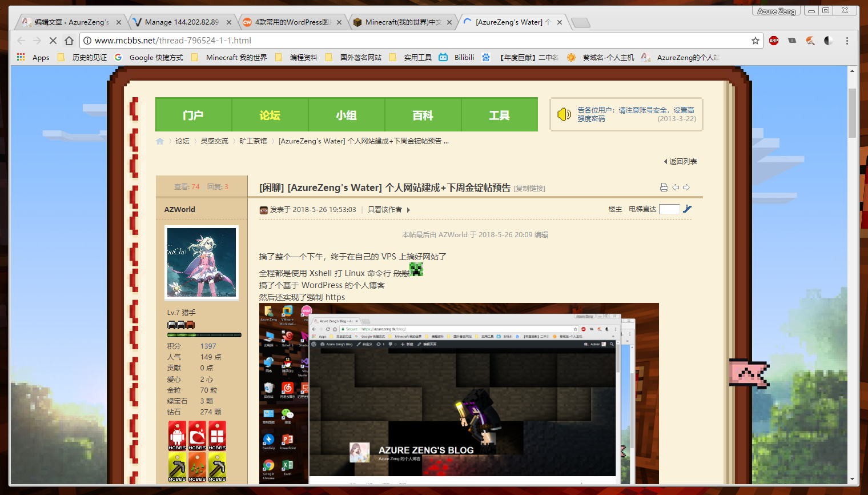Click the forum breadcrumb home icon
The width and height of the screenshot is (868, 495).
point(160,141)
